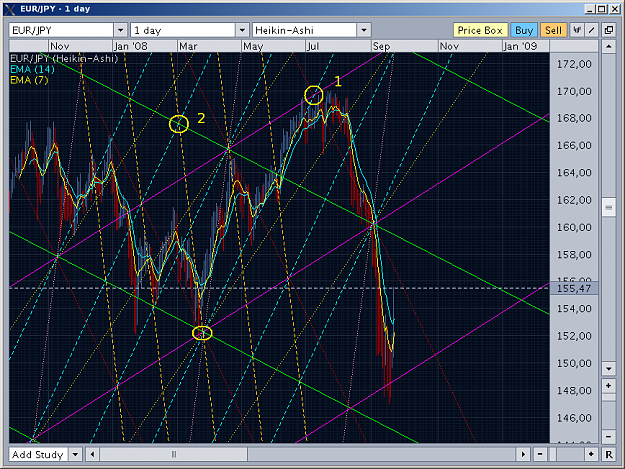Click the Jan '08 date axis label
Image resolution: width=625 pixels, height=469 pixels.
[x=130, y=46]
